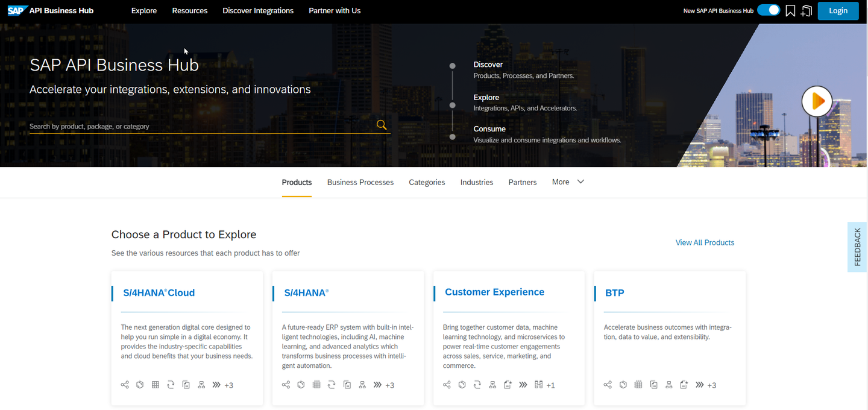Viewport: 868px width, 410px height.
Task: Click the grid icon on the S/4HANA Cloud card
Action: [156, 385]
